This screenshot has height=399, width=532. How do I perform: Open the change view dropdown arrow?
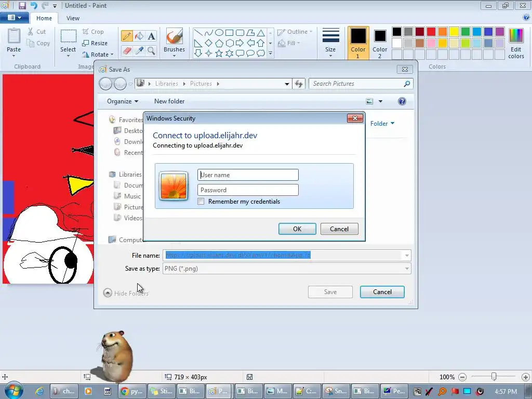coord(380,101)
